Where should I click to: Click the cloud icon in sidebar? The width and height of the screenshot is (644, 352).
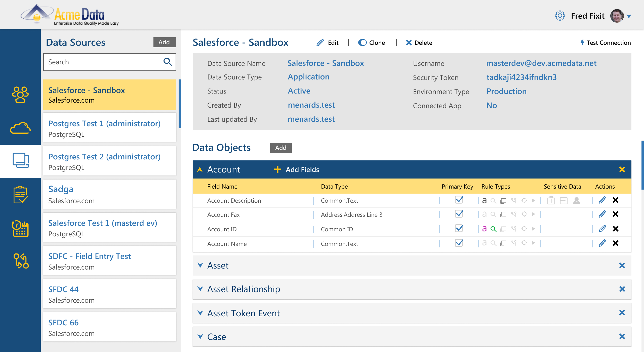(x=20, y=128)
